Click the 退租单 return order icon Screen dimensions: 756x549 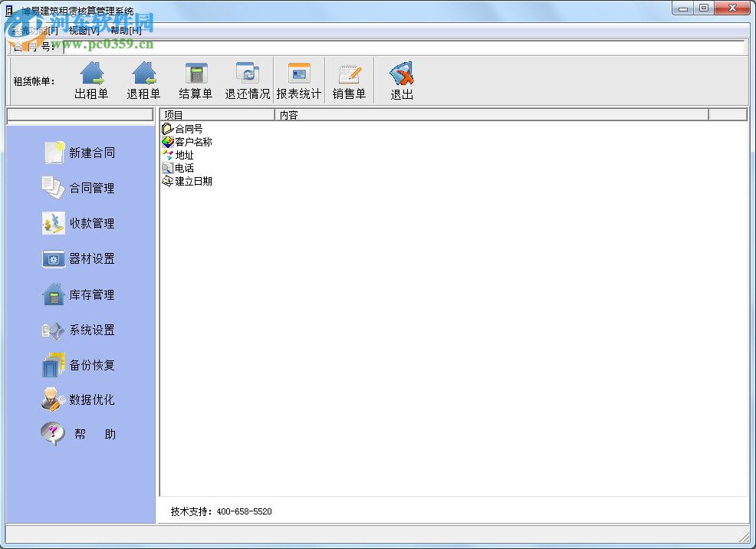tap(143, 79)
